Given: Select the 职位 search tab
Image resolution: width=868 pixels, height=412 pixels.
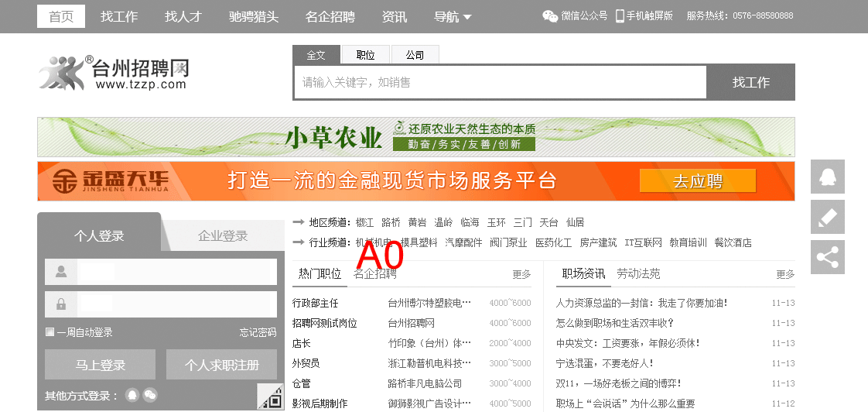Looking at the screenshot, I should 365,55.
